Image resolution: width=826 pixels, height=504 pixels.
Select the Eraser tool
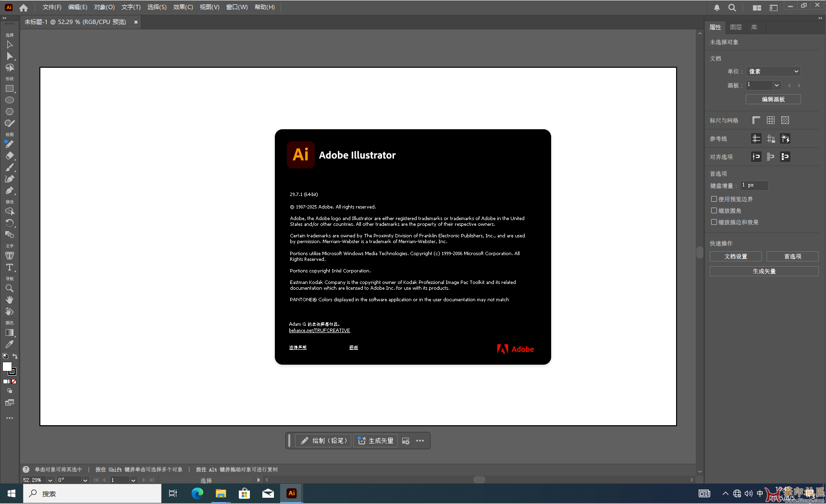pos(10,156)
